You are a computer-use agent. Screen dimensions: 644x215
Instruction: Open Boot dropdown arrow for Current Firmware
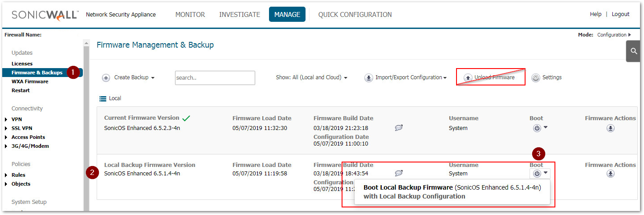point(546,127)
